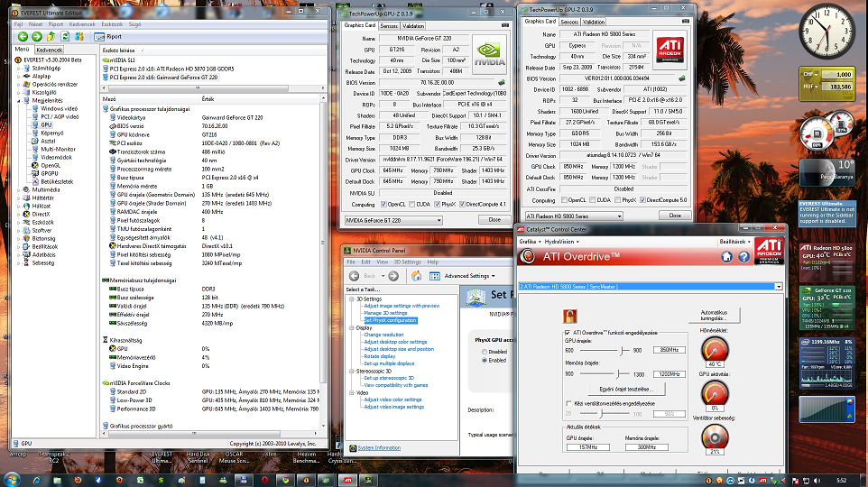This screenshot has width=868, height=487.
Task: Open Opera from taskbar
Action: point(264,481)
